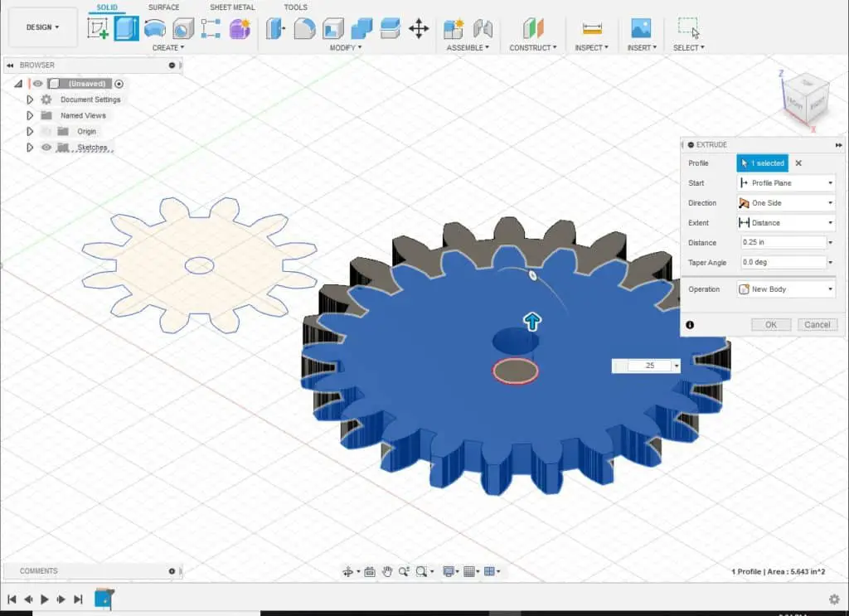Open the Modify menu

point(346,47)
